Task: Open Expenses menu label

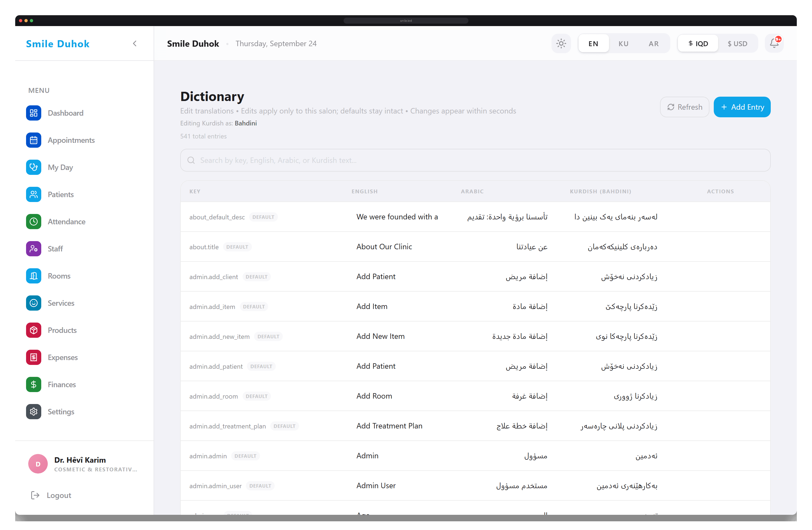Action: [x=63, y=357]
